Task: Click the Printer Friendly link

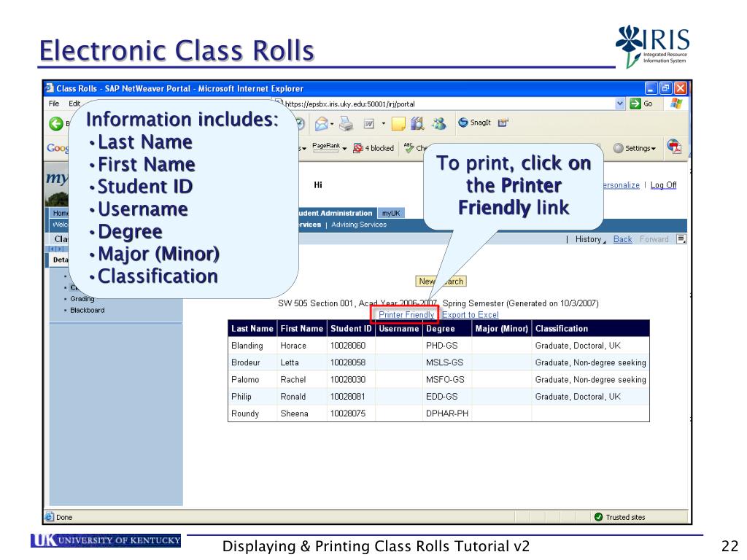Action: click(x=406, y=315)
